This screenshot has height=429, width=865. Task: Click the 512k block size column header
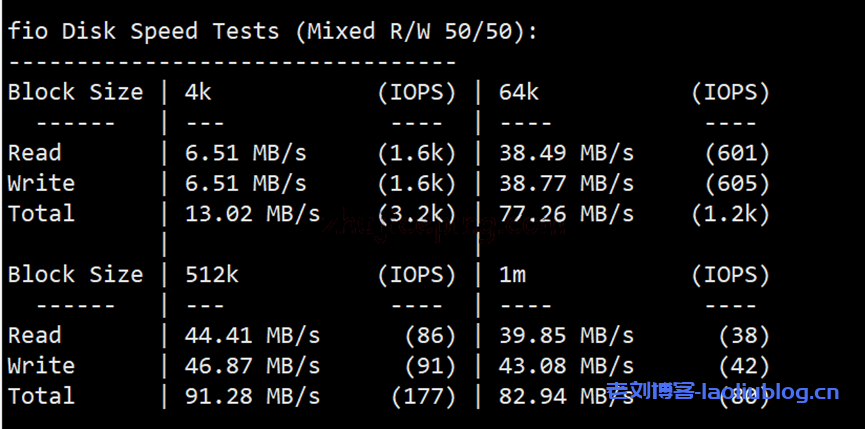[212, 274]
